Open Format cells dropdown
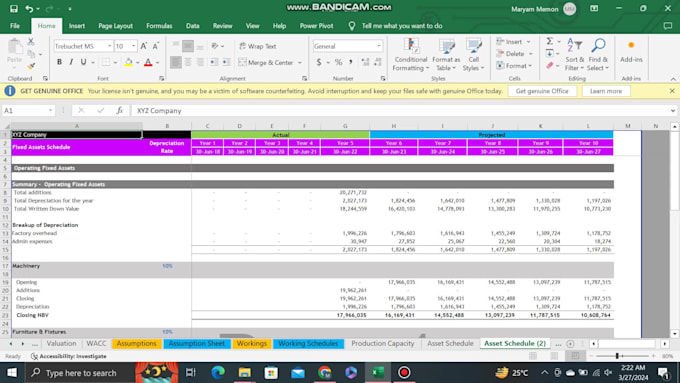The height and width of the screenshot is (383, 680). click(514, 66)
